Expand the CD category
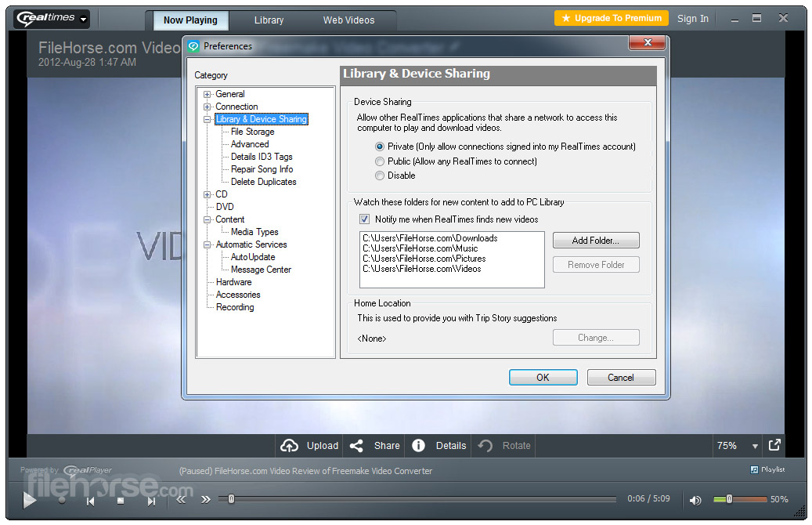 [208, 194]
